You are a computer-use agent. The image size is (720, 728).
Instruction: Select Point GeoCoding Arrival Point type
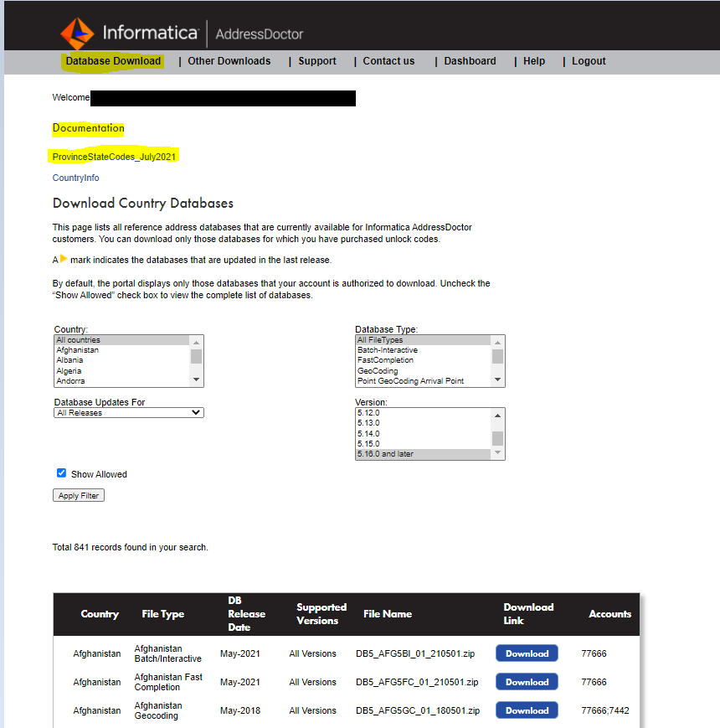coord(423,381)
